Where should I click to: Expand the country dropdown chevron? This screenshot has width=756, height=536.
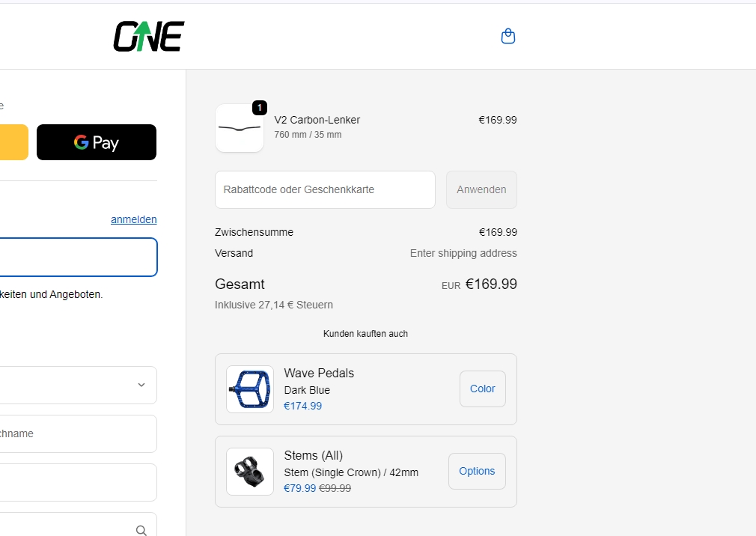(141, 385)
